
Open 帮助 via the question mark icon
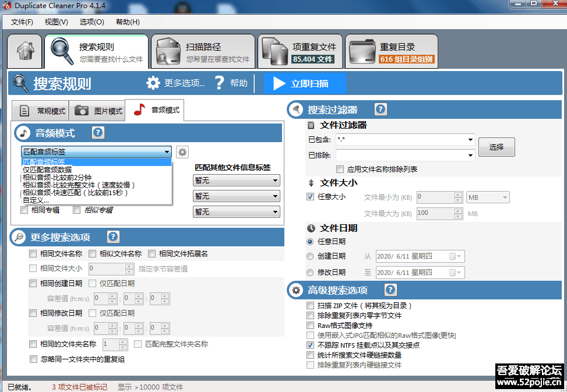pyautogui.click(x=219, y=83)
